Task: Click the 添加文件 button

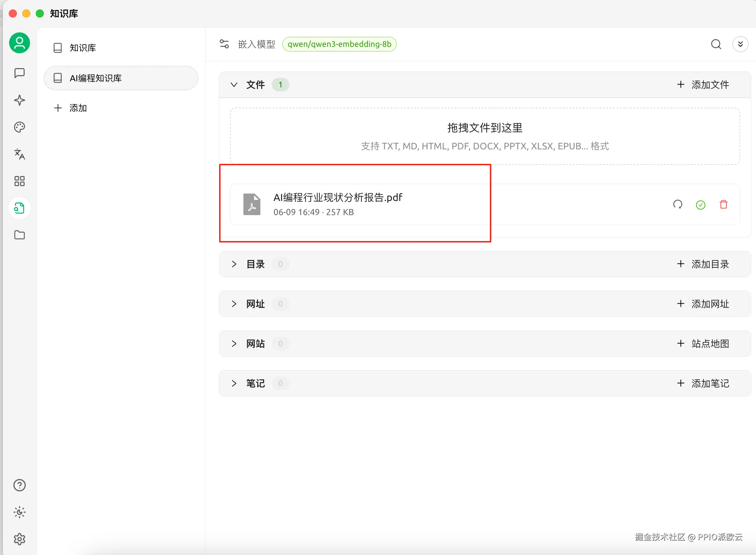Action: 703,85
